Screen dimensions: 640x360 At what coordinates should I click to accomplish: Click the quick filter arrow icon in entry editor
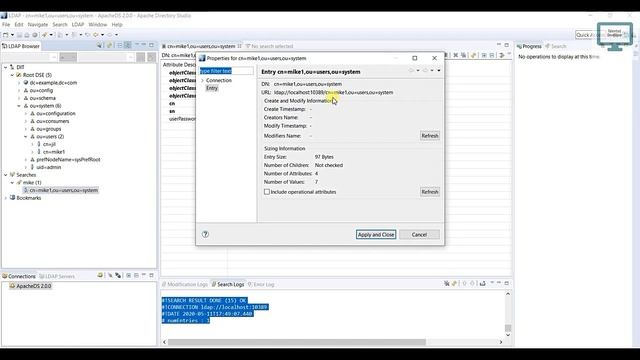pyautogui.click(x=502, y=55)
